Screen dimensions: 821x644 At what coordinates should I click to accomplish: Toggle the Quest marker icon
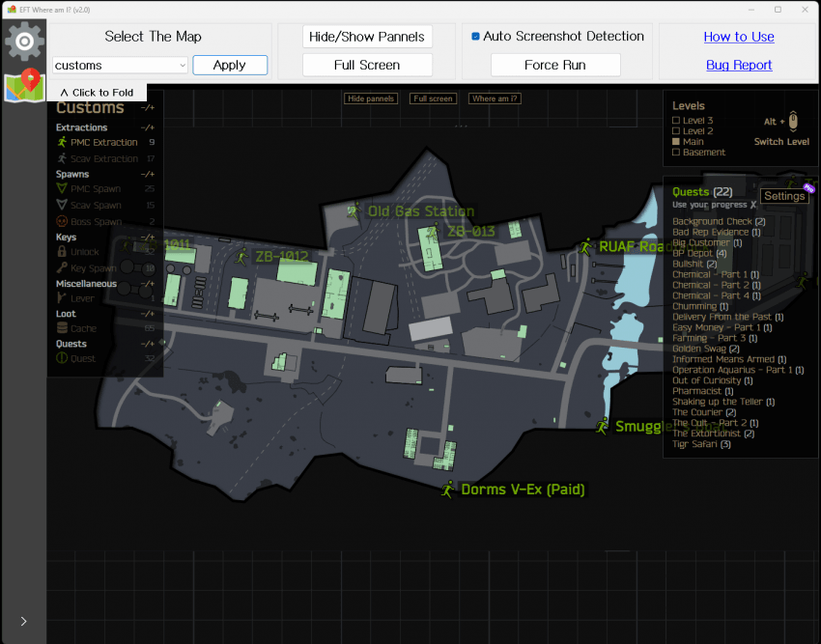62,358
